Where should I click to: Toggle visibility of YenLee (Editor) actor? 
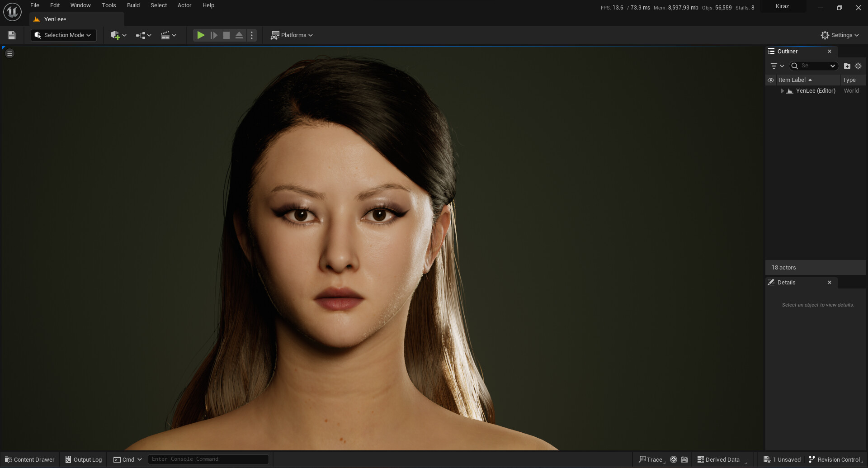[x=771, y=90]
